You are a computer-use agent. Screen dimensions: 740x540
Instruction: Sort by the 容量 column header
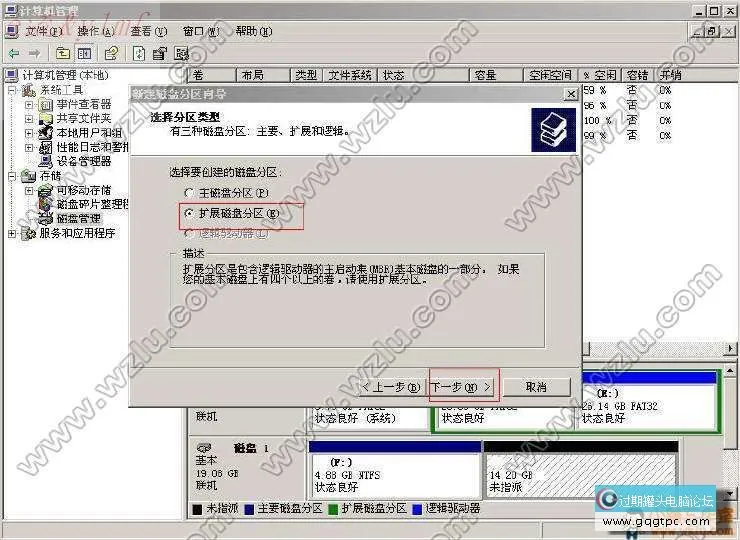click(x=496, y=75)
